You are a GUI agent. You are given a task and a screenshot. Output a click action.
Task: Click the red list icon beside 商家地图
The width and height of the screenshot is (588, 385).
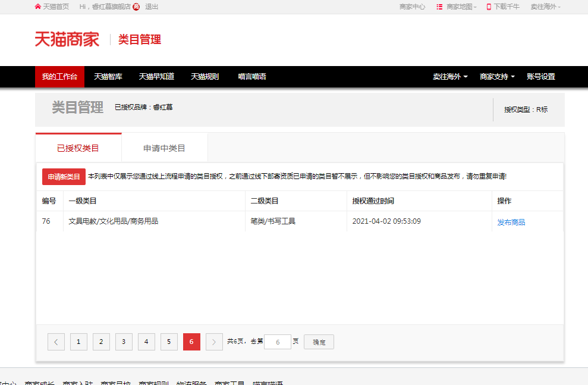click(x=439, y=7)
